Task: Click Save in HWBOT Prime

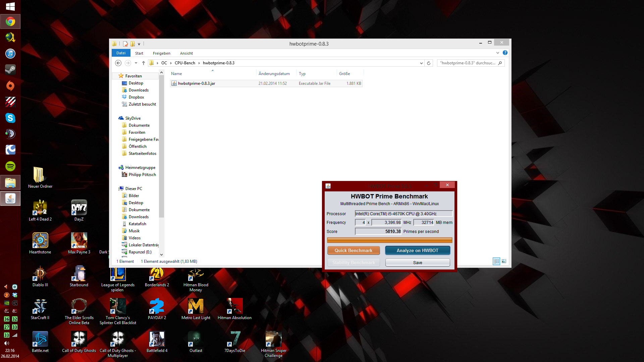Action: click(x=418, y=263)
